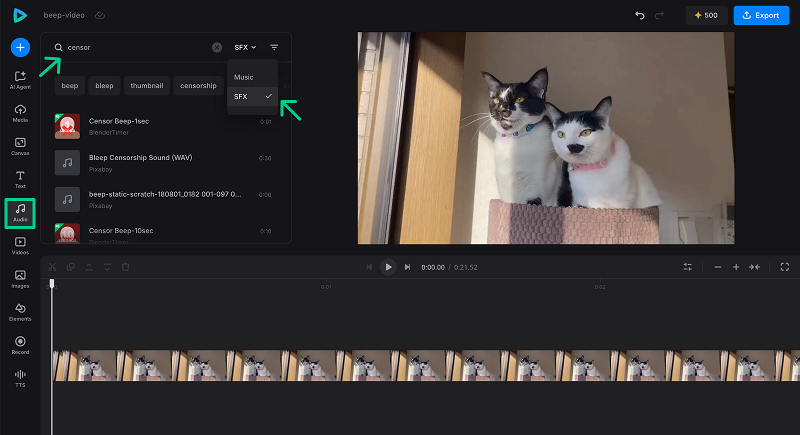The width and height of the screenshot is (800, 435).
Task: Choose SFX in the dropdown menu
Action: [x=253, y=96]
